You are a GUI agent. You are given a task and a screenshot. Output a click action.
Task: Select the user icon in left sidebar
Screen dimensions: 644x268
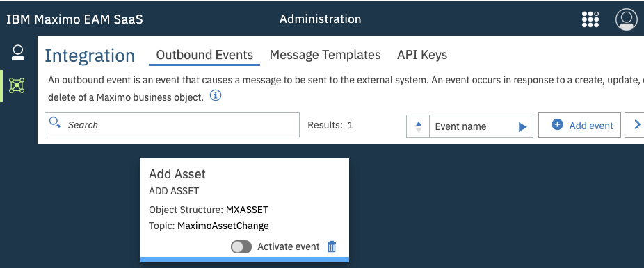(17, 53)
